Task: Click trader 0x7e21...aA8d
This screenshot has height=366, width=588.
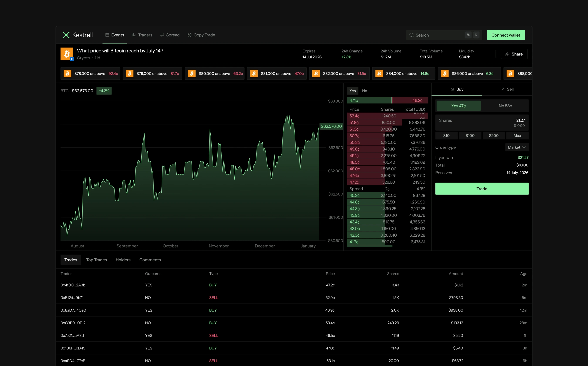Action: click(72, 335)
